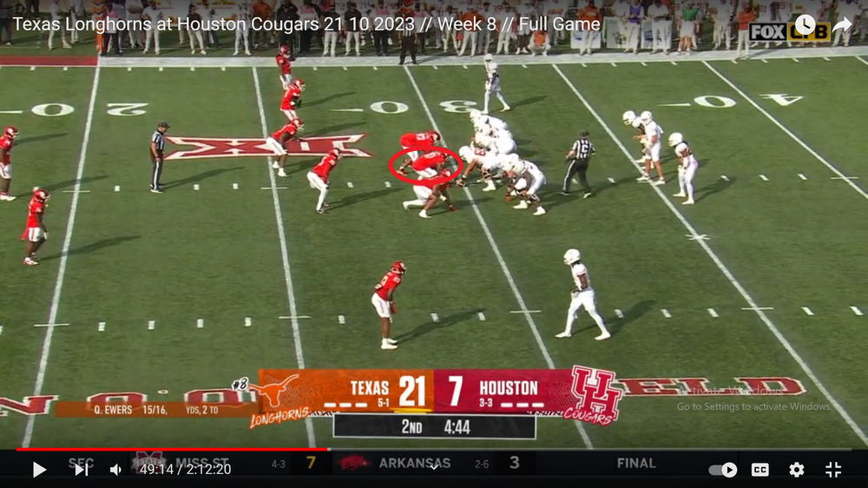The width and height of the screenshot is (868, 488).
Task: Click the playhead at the end of the red progress
Action: [327, 450]
